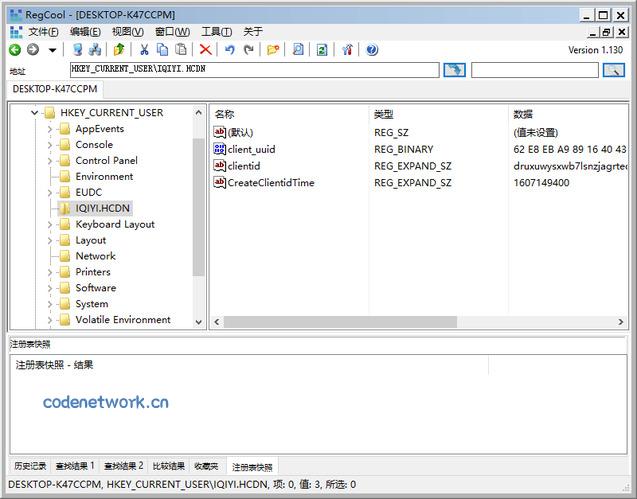Click the red X Delete icon

(x=206, y=50)
